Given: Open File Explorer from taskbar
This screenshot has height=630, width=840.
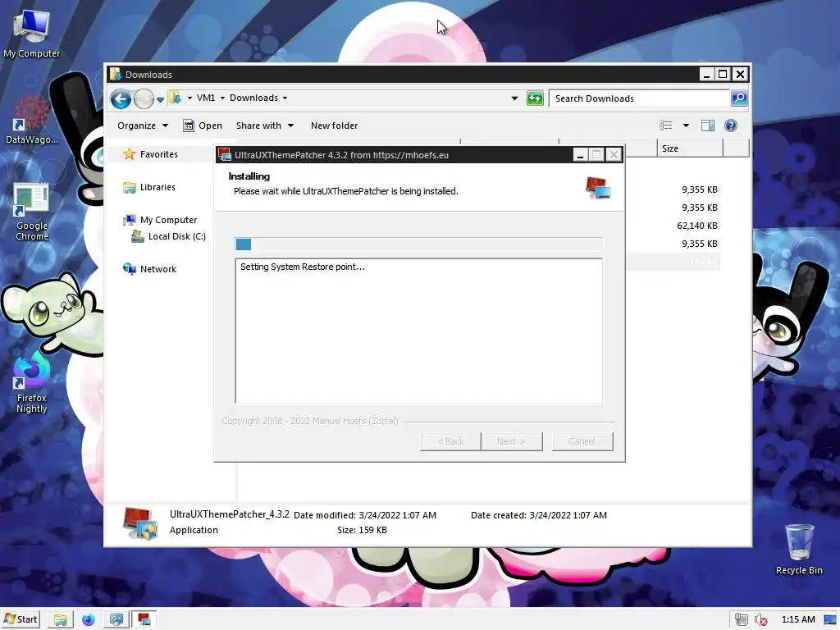Looking at the screenshot, I should click(60, 620).
